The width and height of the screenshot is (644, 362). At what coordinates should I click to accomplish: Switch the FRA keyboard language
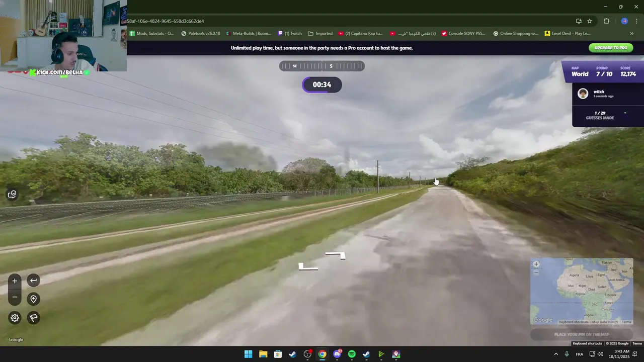pos(580,354)
